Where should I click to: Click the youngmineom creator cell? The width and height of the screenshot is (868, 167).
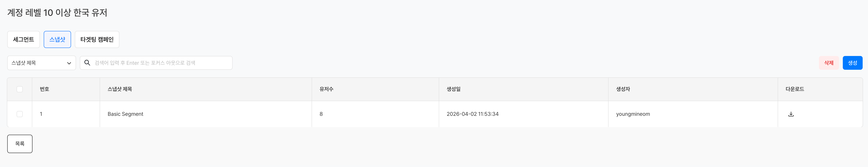click(x=633, y=114)
